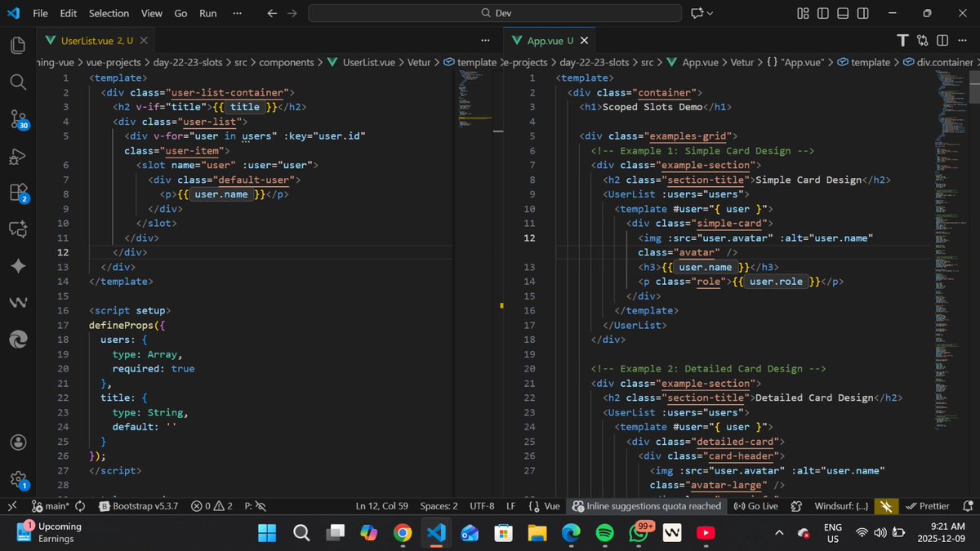Screen dimensions: 980x551
Task: Toggle the Secondary Side Bar visibility
Action: pyautogui.click(x=863, y=13)
